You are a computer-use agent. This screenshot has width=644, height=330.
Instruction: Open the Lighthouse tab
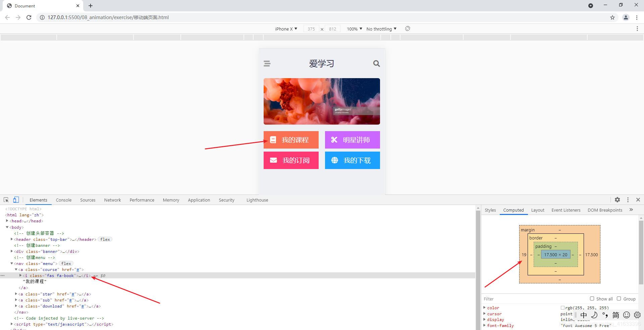pyautogui.click(x=257, y=200)
